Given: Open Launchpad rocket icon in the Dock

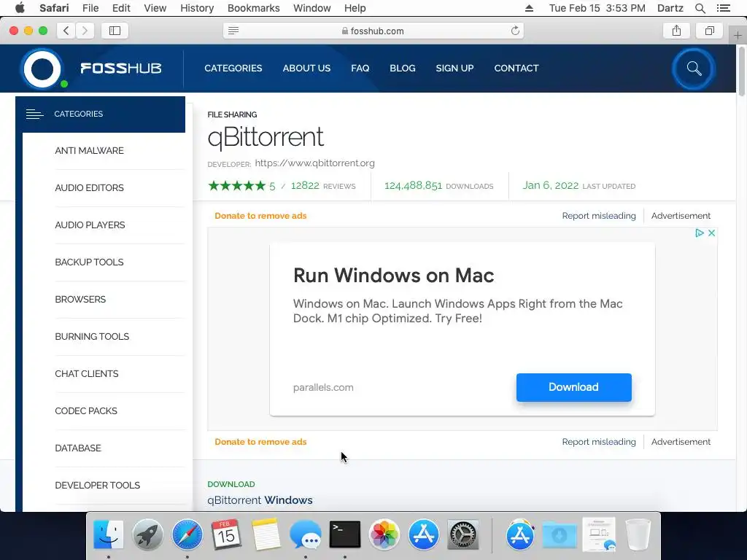Looking at the screenshot, I should (x=147, y=534).
